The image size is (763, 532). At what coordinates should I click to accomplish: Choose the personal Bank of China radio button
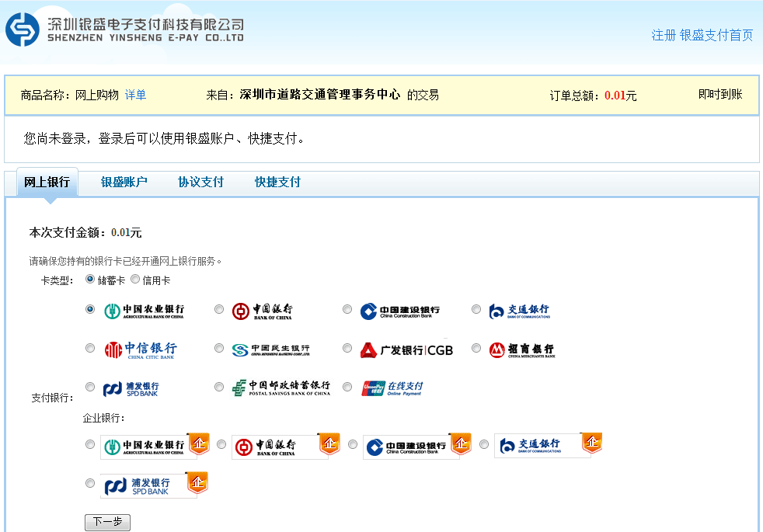click(x=219, y=310)
